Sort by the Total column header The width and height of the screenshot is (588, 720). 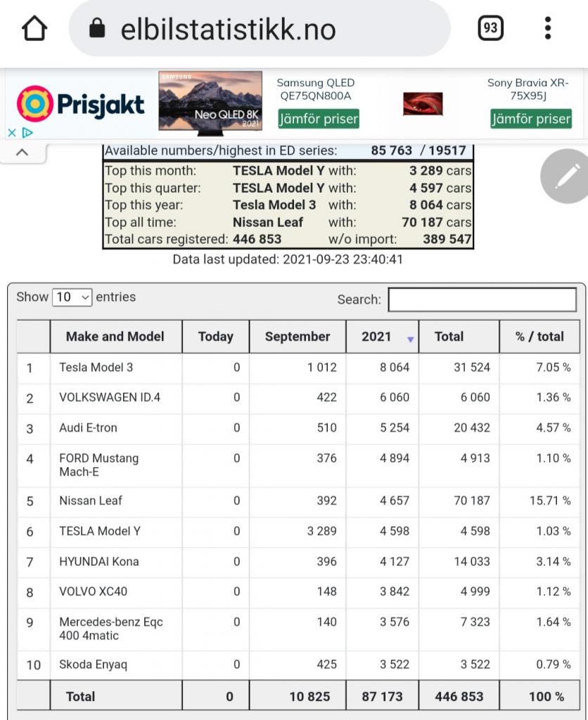click(x=449, y=337)
